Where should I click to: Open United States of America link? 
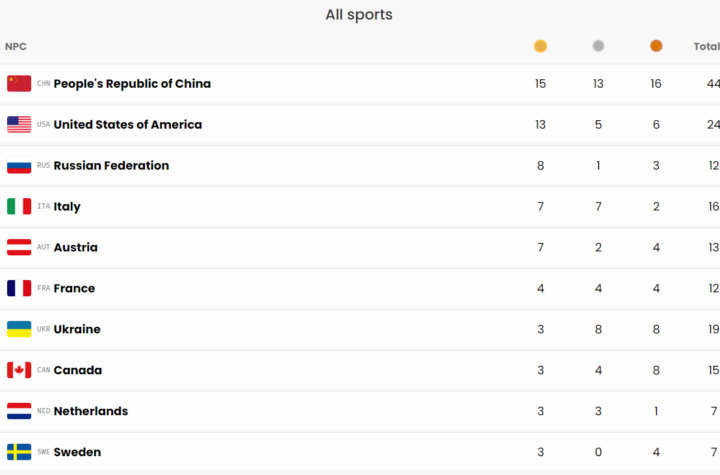(x=127, y=125)
